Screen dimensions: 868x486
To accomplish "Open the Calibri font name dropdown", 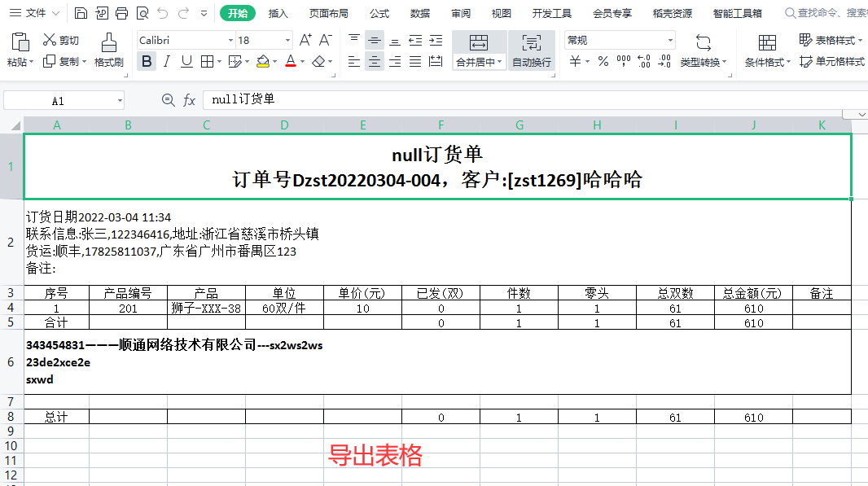I will click(x=230, y=40).
